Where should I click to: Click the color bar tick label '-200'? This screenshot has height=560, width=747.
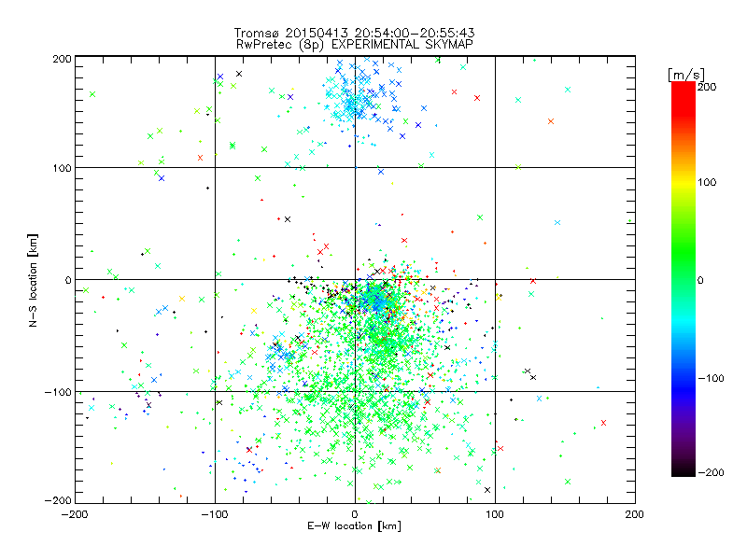pos(711,472)
